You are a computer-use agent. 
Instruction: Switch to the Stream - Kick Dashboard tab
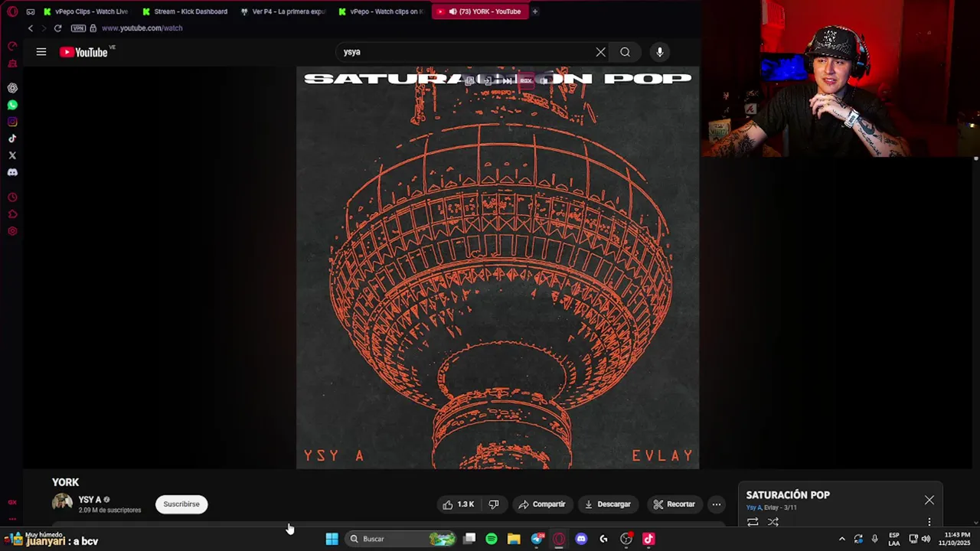click(x=185, y=11)
